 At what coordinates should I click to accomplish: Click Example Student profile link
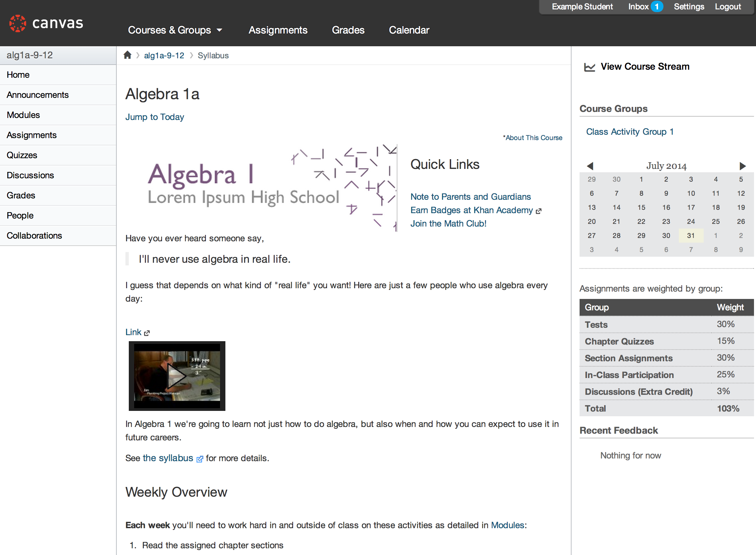pyautogui.click(x=582, y=7)
